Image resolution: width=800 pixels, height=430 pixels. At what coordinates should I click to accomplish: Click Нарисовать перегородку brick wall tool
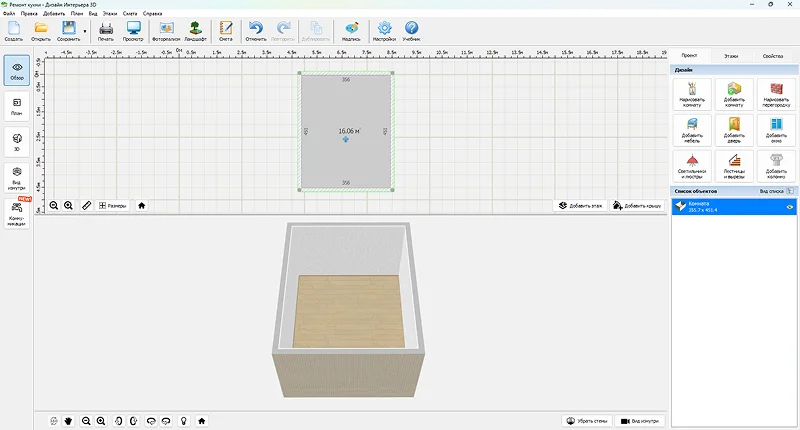pyautogui.click(x=776, y=94)
